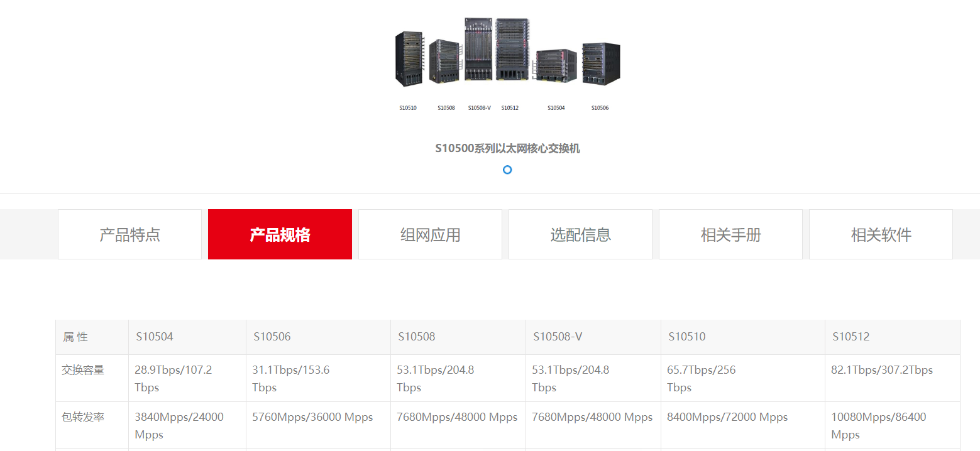The image size is (980, 451).
Task: Open the 产品特点 tab
Action: pyautogui.click(x=129, y=234)
